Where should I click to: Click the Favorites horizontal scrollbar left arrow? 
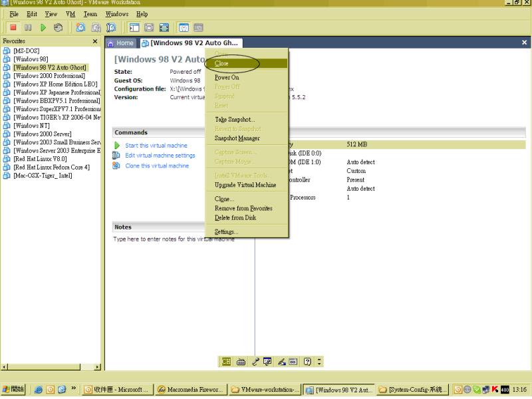[5, 367]
